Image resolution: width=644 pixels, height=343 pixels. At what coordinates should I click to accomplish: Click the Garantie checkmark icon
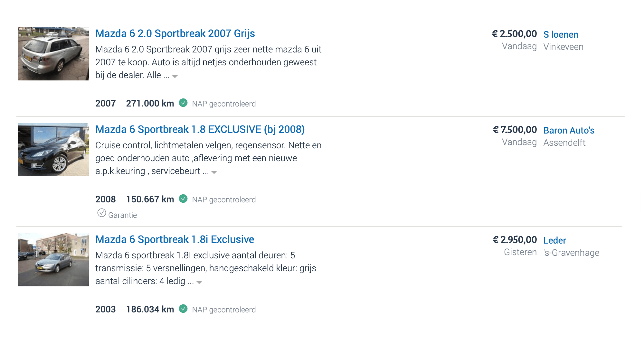pos(102,213)
